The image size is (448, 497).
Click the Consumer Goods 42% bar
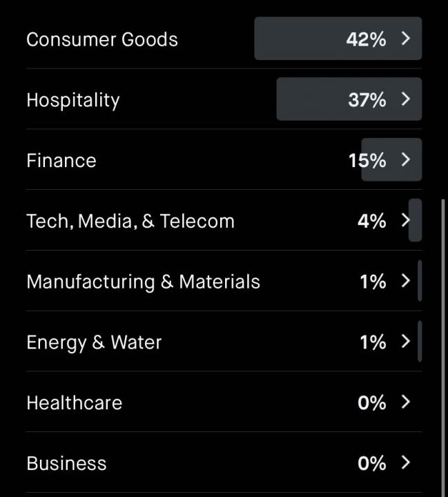(338, 39)
